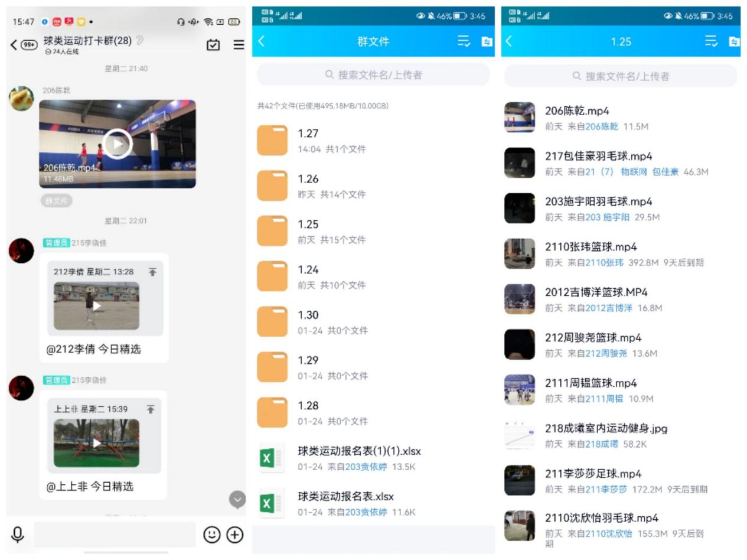Open the emoji picker smiley icon
This screenshot has height=560, width=747.
coord(211,535)
